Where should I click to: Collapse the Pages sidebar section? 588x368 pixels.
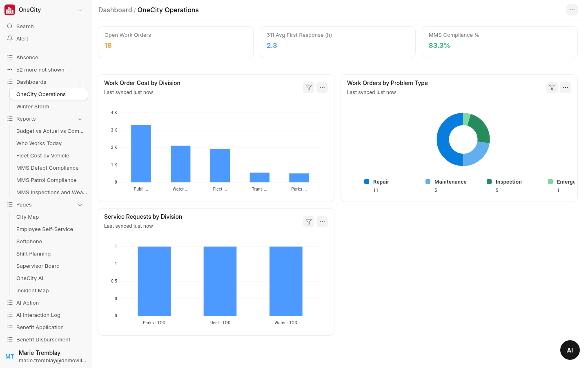pyautogui.click(x=80, y=205)
